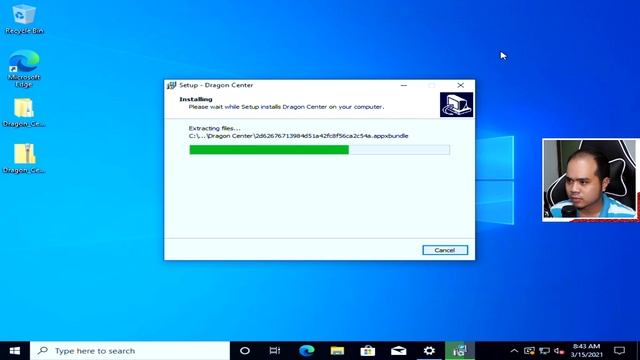Click the setup wizard computer image
640x360 pixels.
(x=456, y=105)
